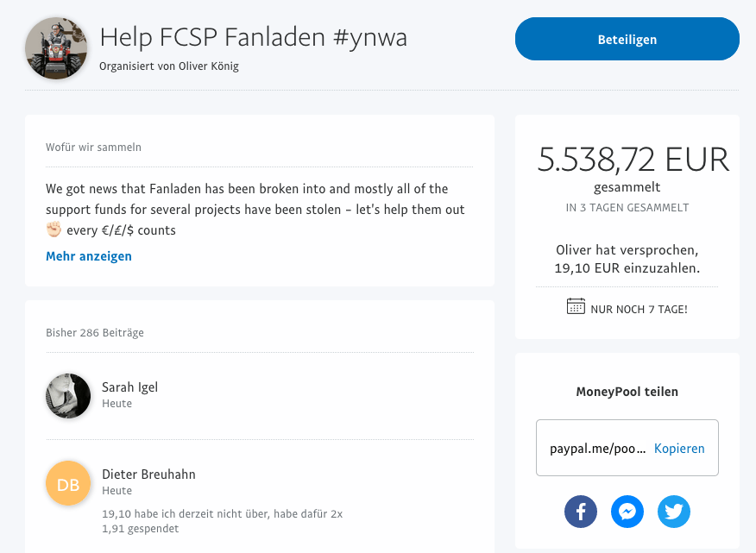Click the organizer line Oliver König
This screenshot has height=553, width=756.
pyautogui.click(x=169, y=66)
